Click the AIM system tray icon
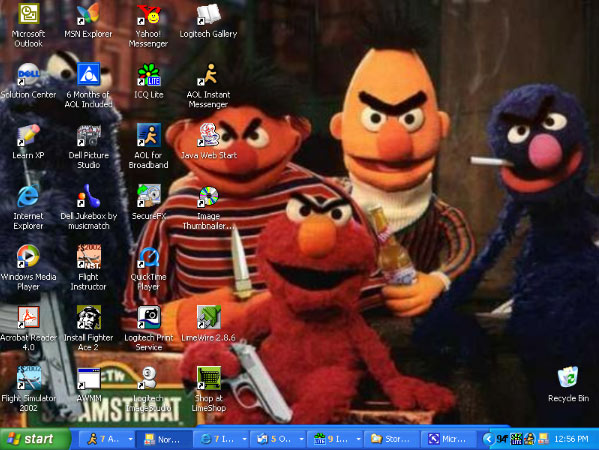The width and height of the screenshot is (599, 450). tap(529, 439)
